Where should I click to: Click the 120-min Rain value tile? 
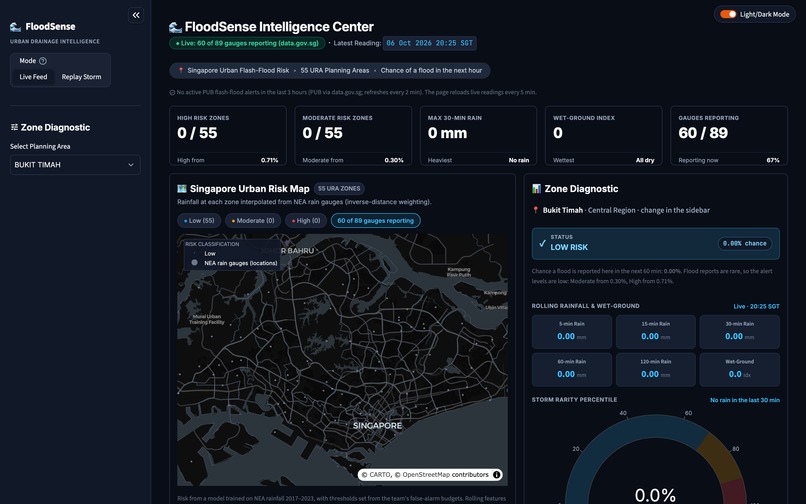[655, 370]
